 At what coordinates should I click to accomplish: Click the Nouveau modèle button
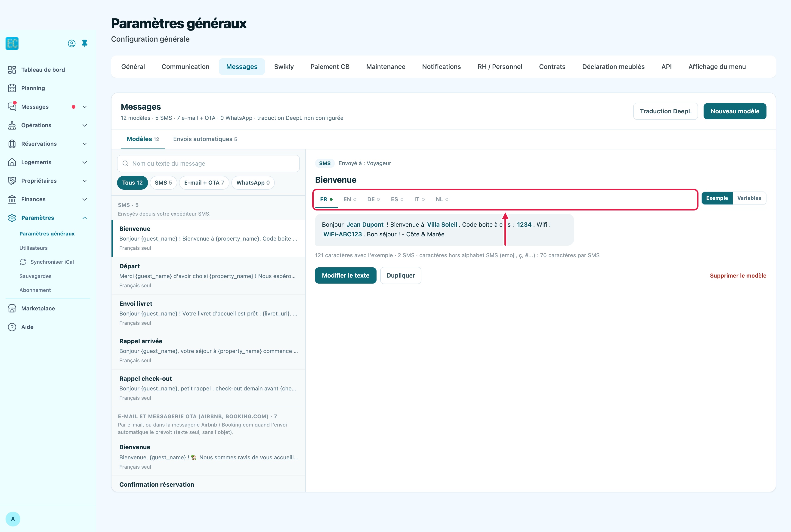[735, 111]
